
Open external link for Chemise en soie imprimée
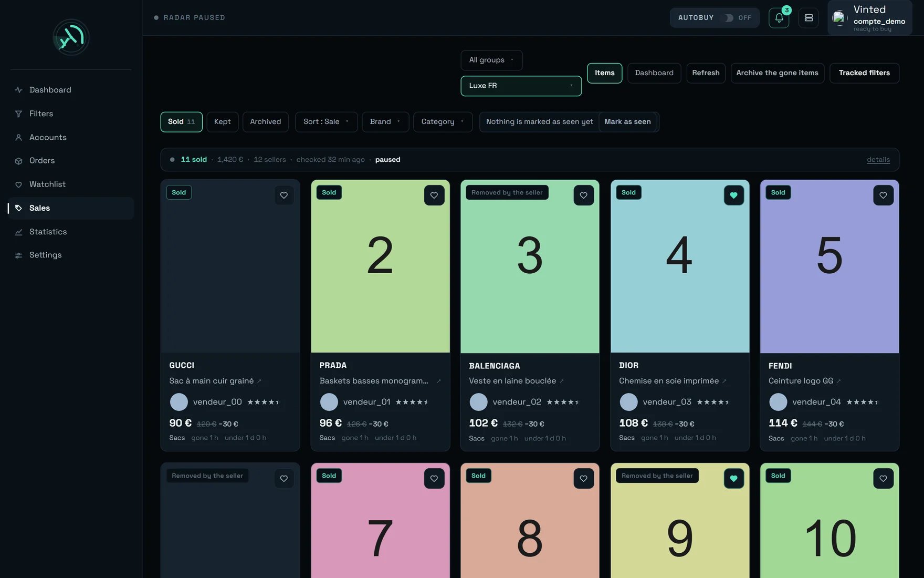click(x=724, y=381)
